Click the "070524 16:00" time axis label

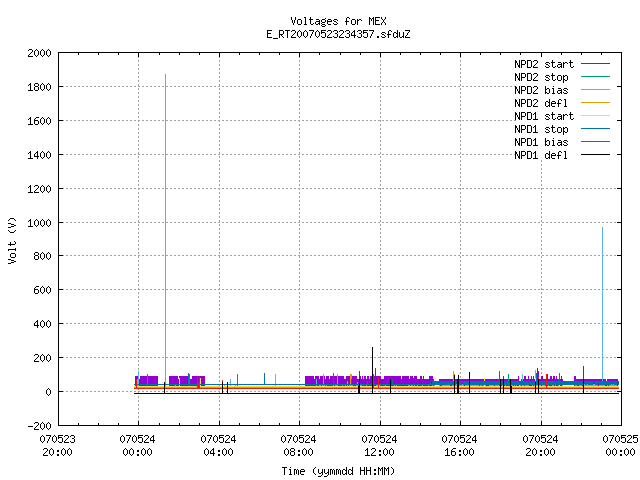click(x=459, y=446)
